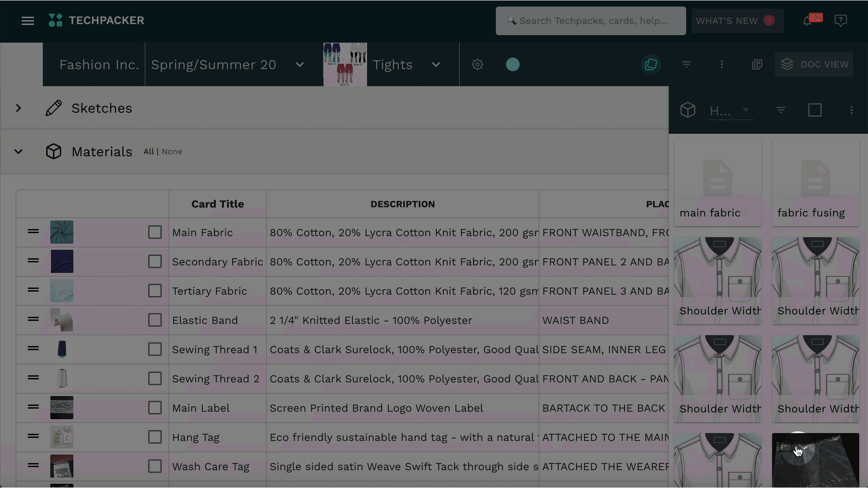The image size is (868, 488).
Task: Click the Secondary Fabric navy swatch thumbnail
Action: (x=62, y=262)
